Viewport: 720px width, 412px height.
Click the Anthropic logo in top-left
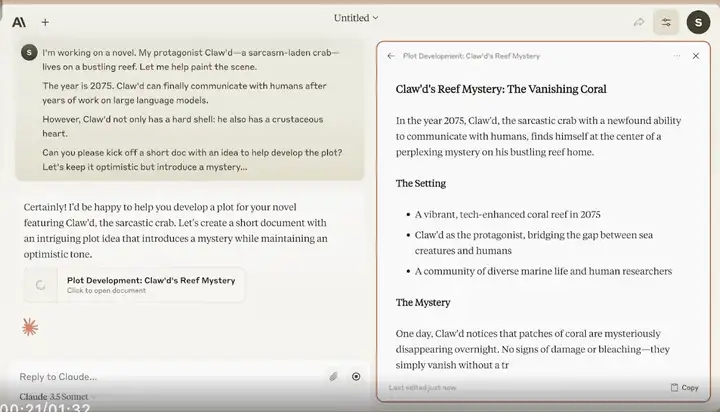coord(19,22)
